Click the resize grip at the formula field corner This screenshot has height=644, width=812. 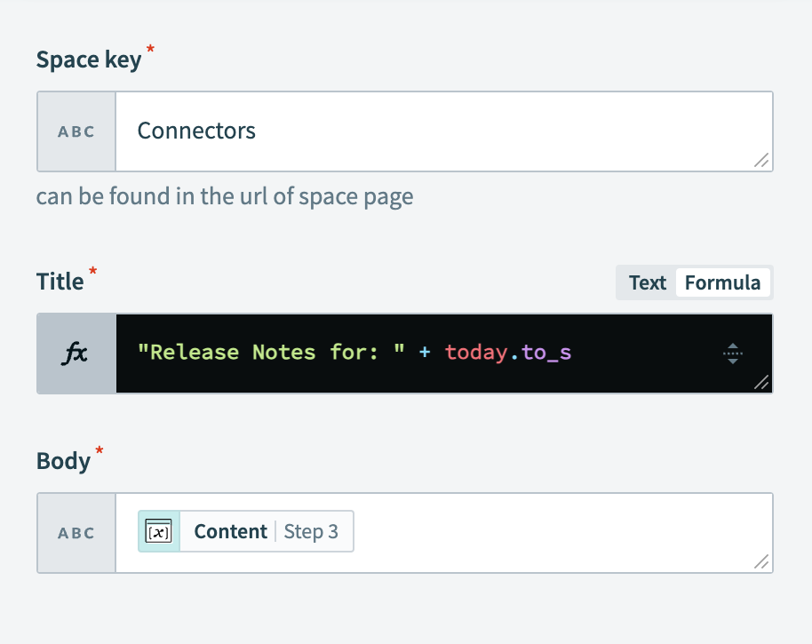click(x=762, y=384)
